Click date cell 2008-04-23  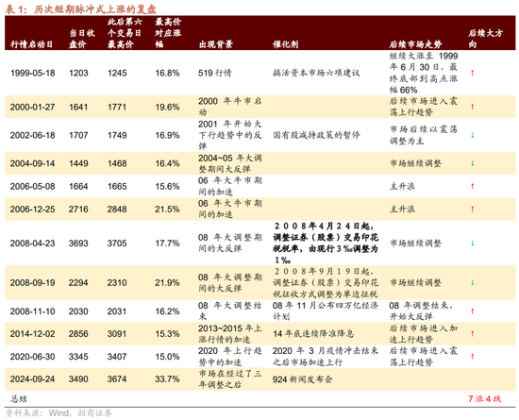tap(32, 243)
